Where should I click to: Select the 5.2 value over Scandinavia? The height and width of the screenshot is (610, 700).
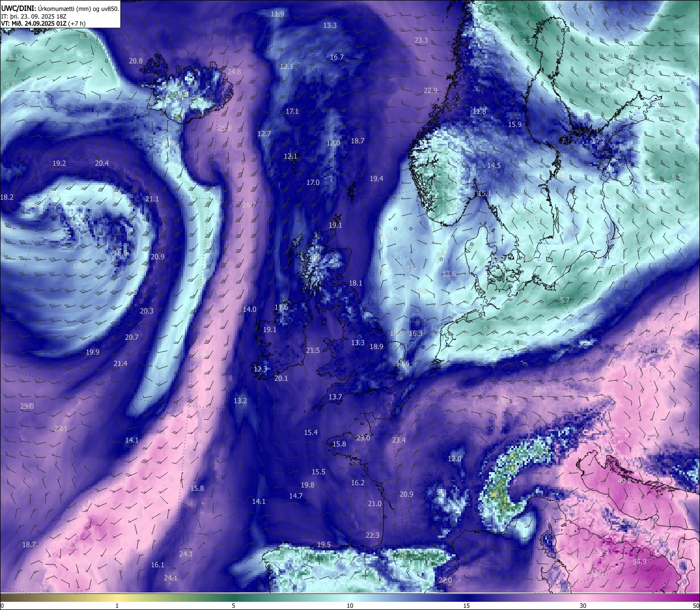coord(527,42)
